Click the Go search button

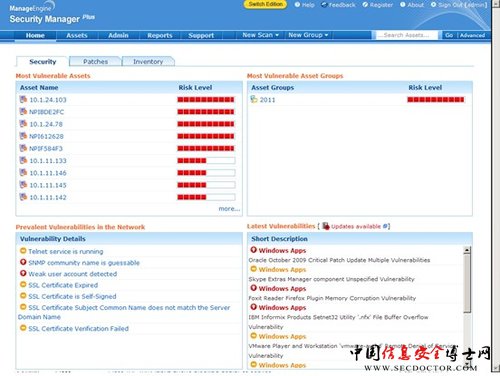coord(449,35)
